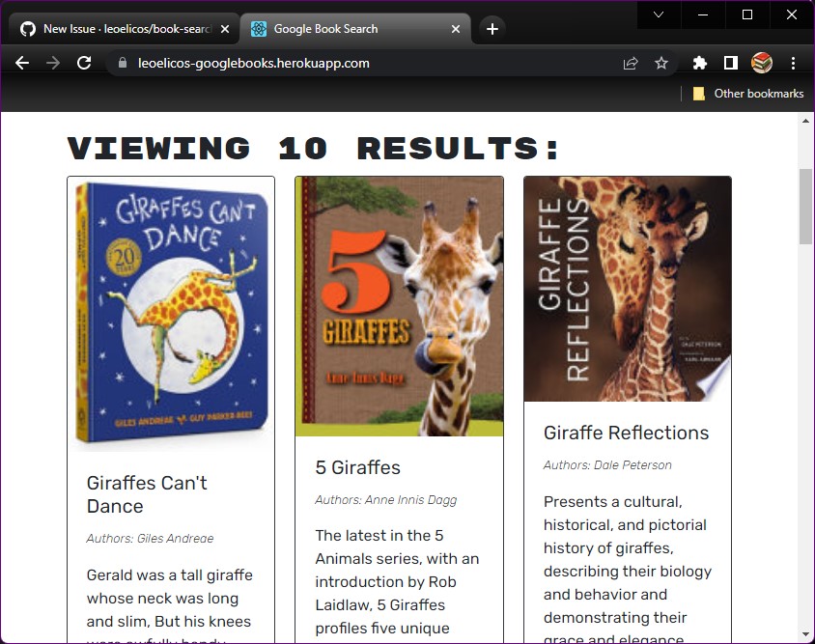Viewport: 815px width, 644px height.
Task: Click the 5 Giraffes book title
Action: [x=357, y=467]
